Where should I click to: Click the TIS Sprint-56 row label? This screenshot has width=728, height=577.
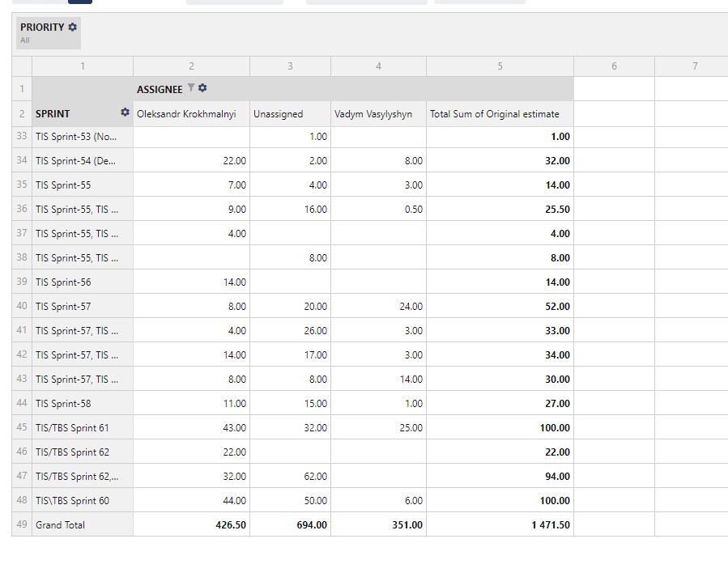point(83,282)
